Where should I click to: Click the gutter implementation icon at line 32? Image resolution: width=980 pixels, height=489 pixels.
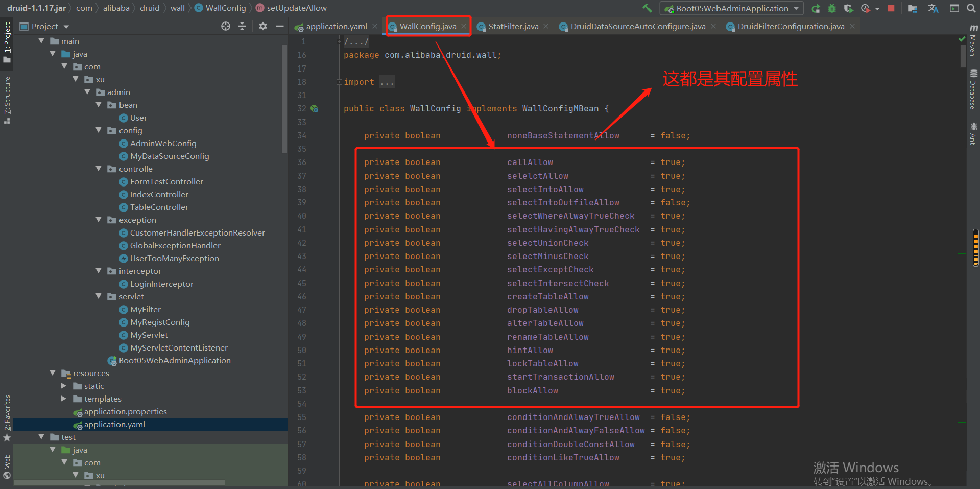pyautogui.click(x=315, y=108)
